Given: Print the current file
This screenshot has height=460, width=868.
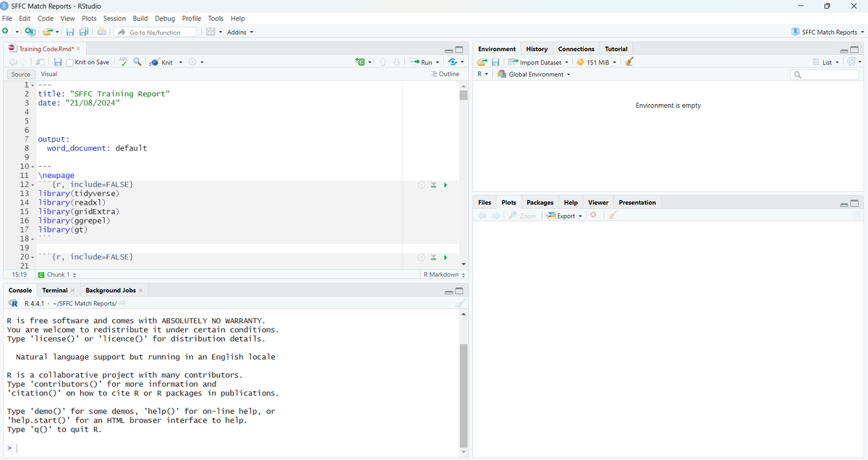Looking at the screenshot, I should tap(102, 32).
